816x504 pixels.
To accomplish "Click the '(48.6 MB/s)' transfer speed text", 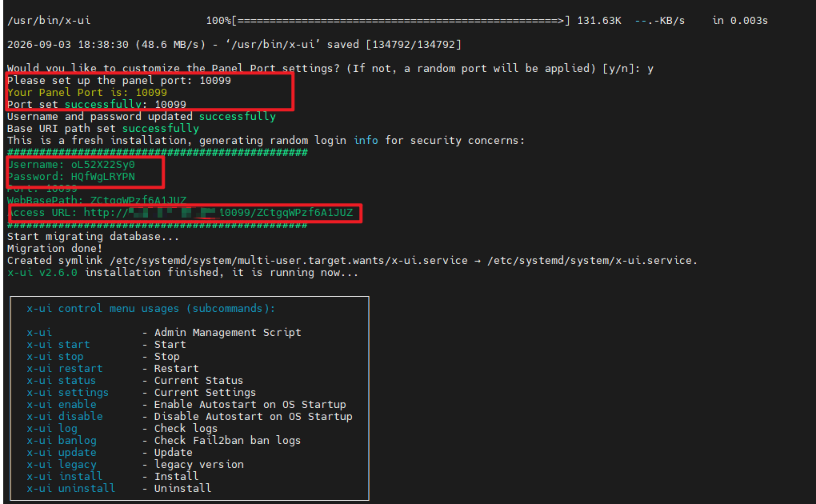I will tap(170, 45).
